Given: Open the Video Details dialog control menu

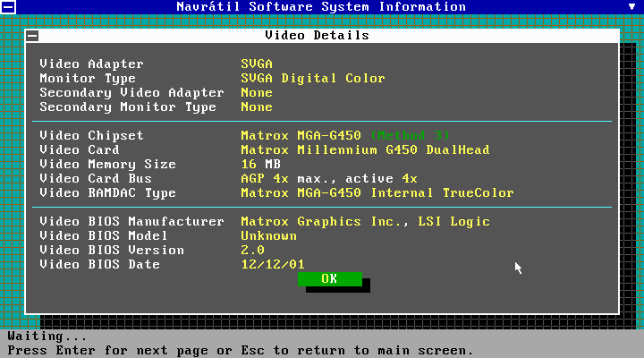Looking at the screenshot, I should (x=32, y=36).
